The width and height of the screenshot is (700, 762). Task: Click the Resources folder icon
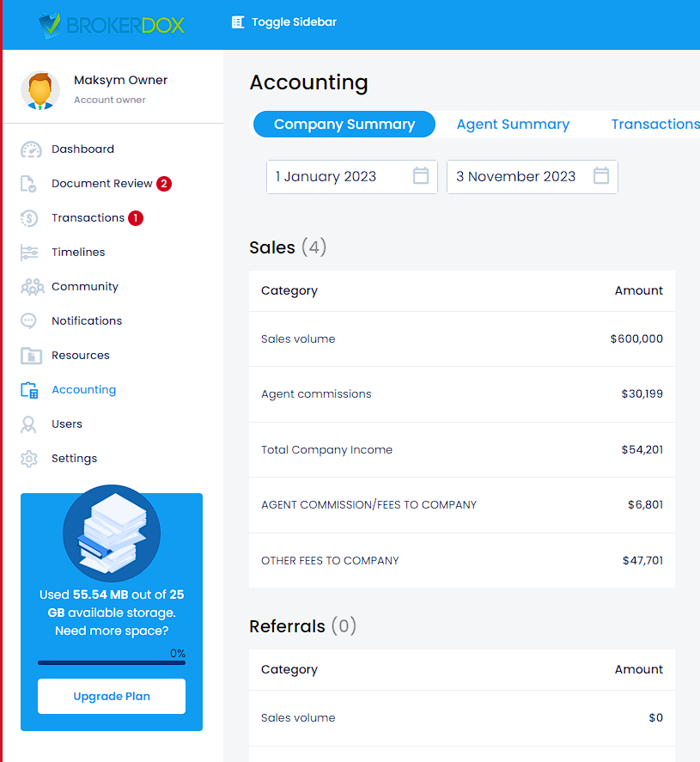point(31,356)
